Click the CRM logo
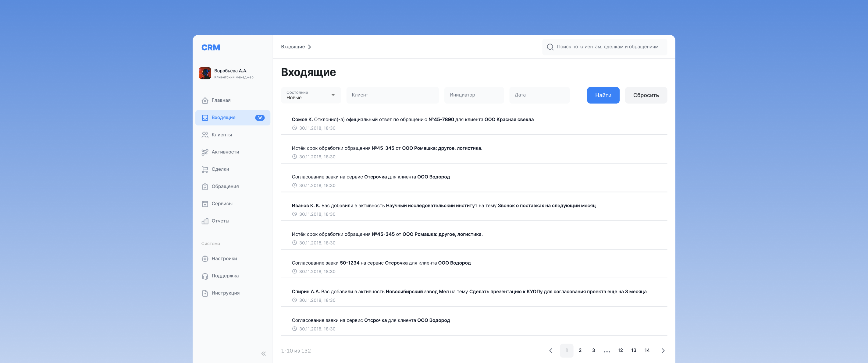868x363 pixels. pyautogui.click(x=211, y=48)
